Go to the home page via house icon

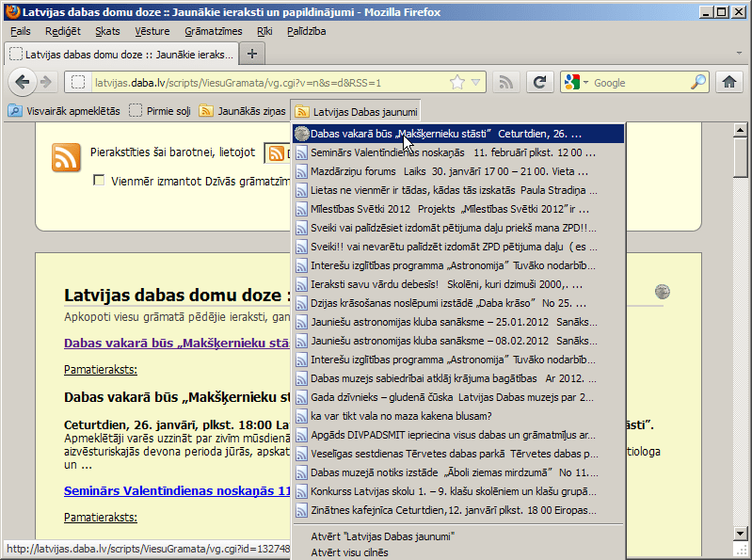coord(729,83)
